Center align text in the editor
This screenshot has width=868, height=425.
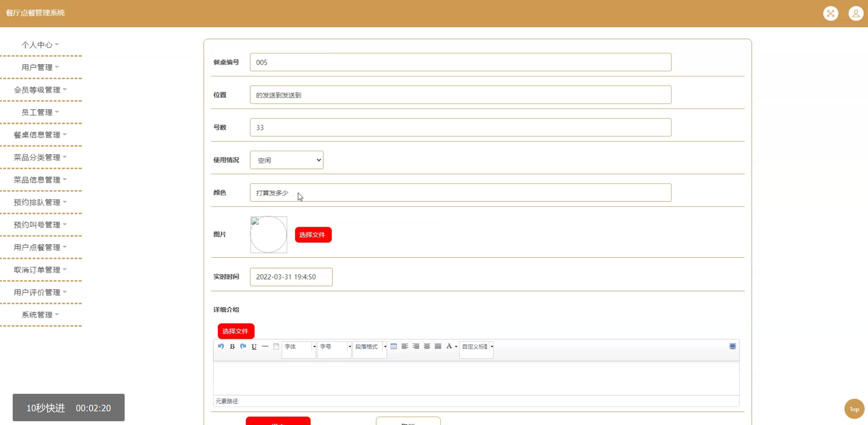pyautogui.click(x=427, y=346)
